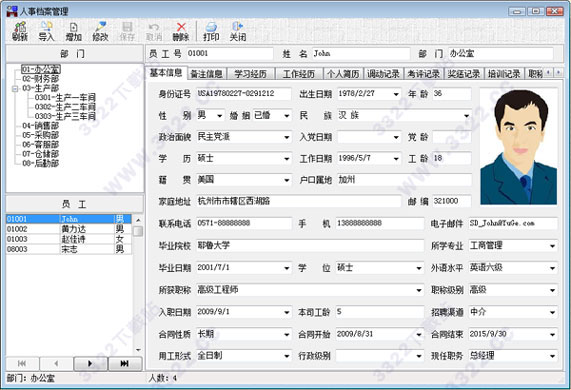Jump to last employee record button
The width and height of the screenshot is (571, 390).
tap(125, 363)
